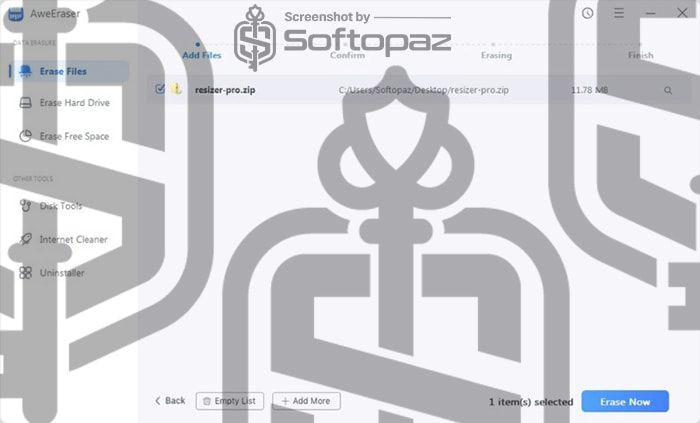This screenshot has height=423, width=700.
Task: Click the Internet Cleaner rocket icon
Action: (25, 239)
